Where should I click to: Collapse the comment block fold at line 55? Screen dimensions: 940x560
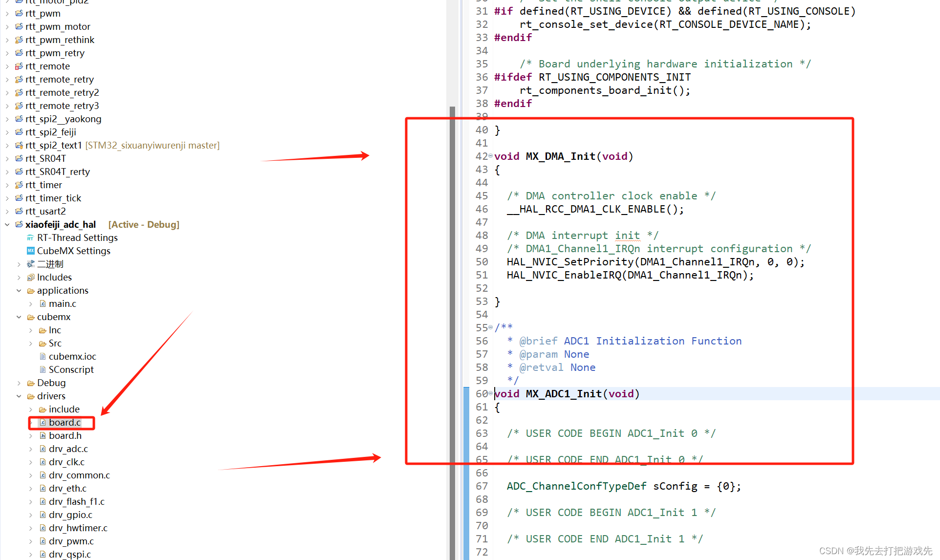490,328
